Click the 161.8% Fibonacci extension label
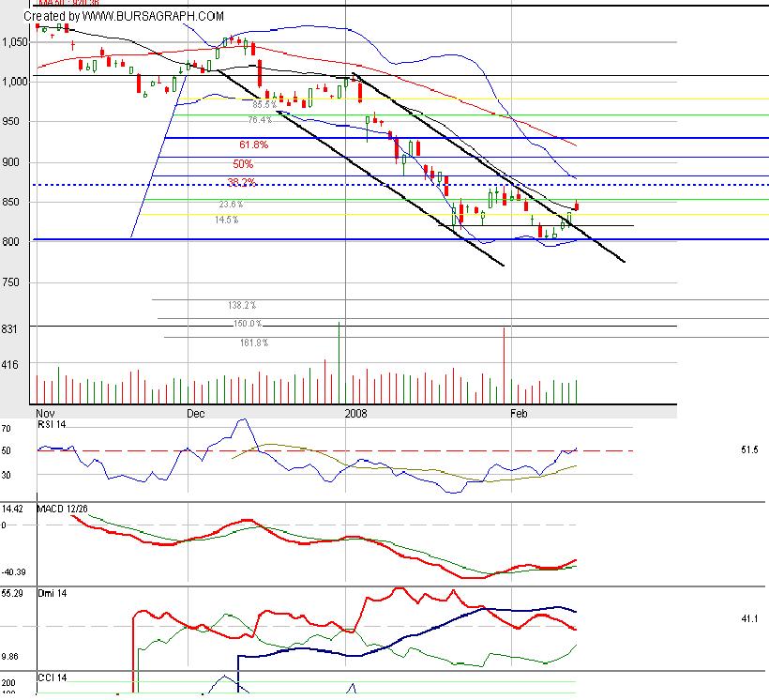 (x=254, y=342)
